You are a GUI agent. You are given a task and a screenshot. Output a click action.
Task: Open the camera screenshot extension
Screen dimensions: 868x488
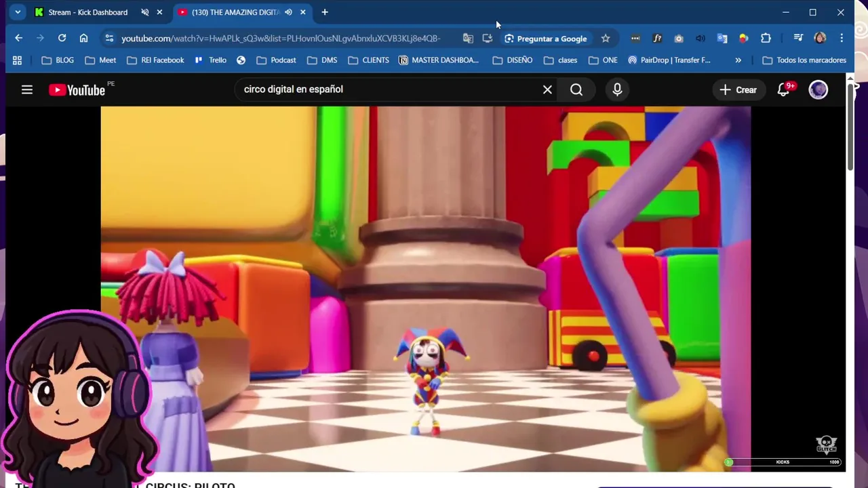pyautogui.click(x=679, y=39)
